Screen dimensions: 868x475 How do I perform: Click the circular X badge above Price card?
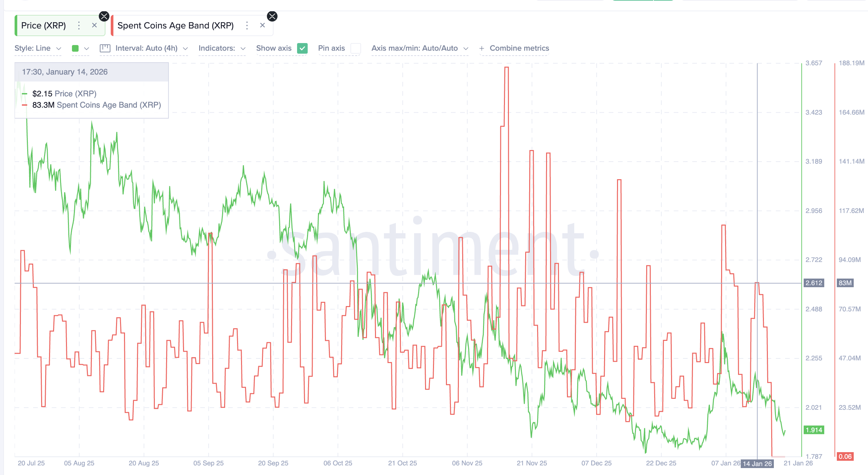104,16
